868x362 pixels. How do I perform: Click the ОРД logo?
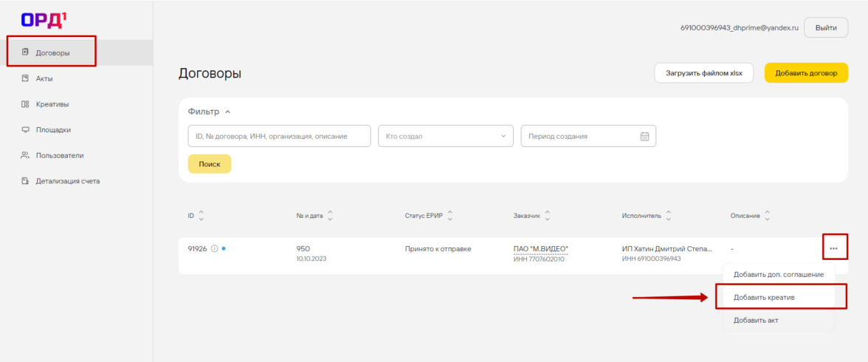[42, 19]
